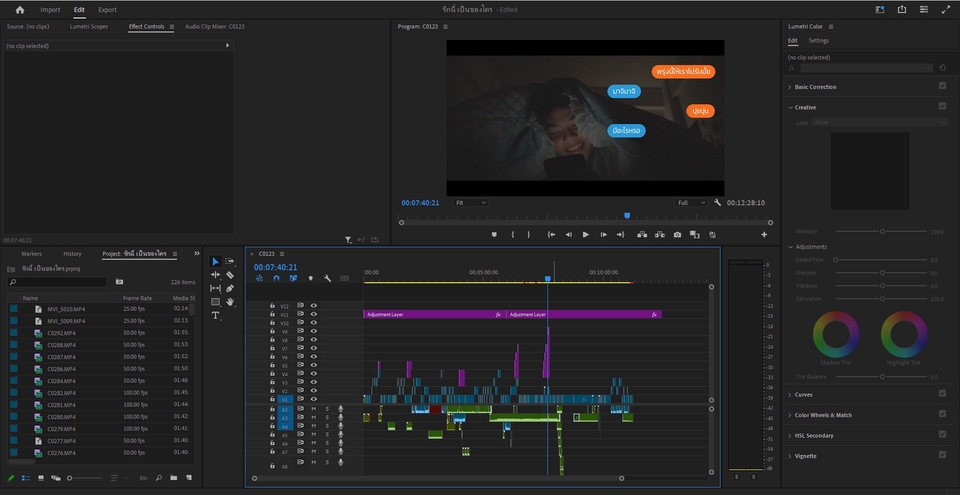Select C0292.MP4 in the Project panel
This screenshot has width=960, height=495.
click(x=61, y=331)
